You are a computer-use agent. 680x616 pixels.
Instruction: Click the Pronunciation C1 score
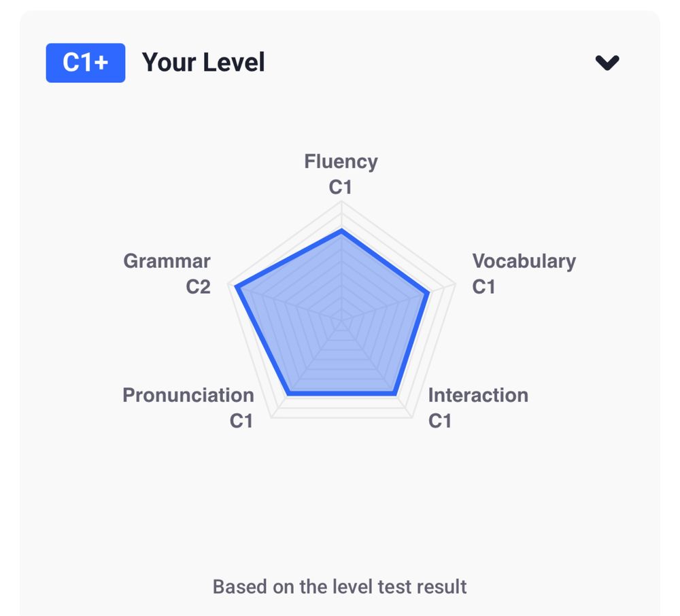click(x=241, y=421)
